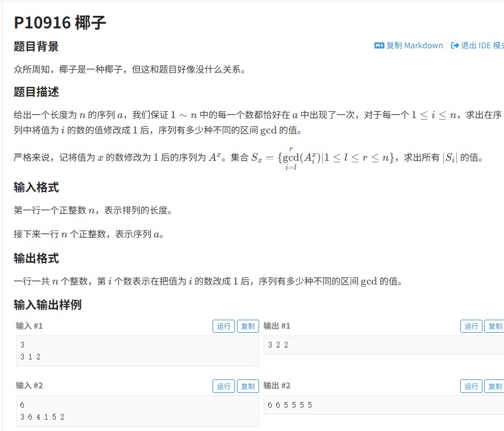504x431 pixels.
Task: Run sample 输入 #2 with 运行 button
Action: tap(223, 386)
